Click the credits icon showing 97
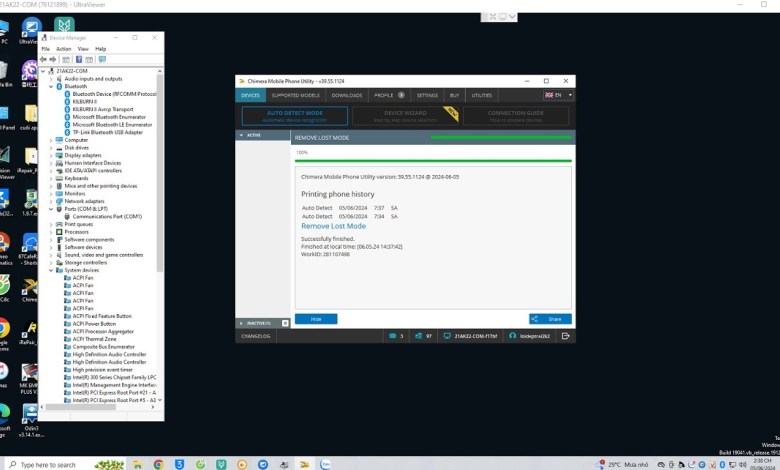This screenshot has width=780, height=470. pyautogui.click(x=420, y=336)
